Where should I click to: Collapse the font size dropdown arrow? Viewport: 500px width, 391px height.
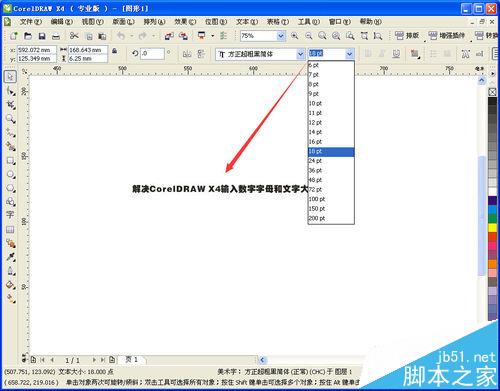(x=349, y=54)
